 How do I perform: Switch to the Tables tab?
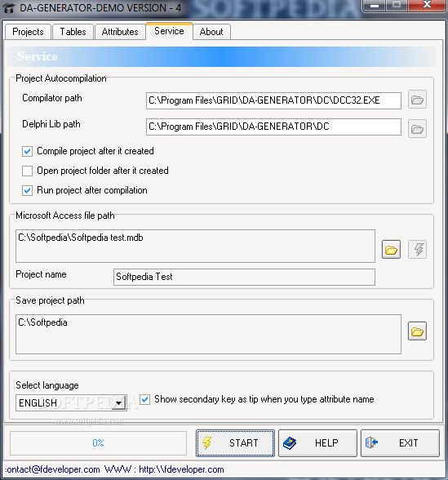(73, 32)
